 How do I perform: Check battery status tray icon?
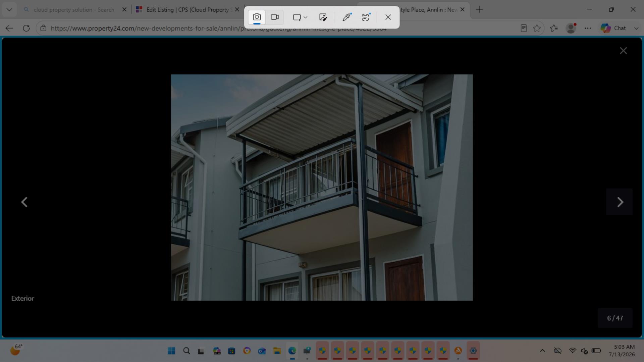(x=596, y=351)
